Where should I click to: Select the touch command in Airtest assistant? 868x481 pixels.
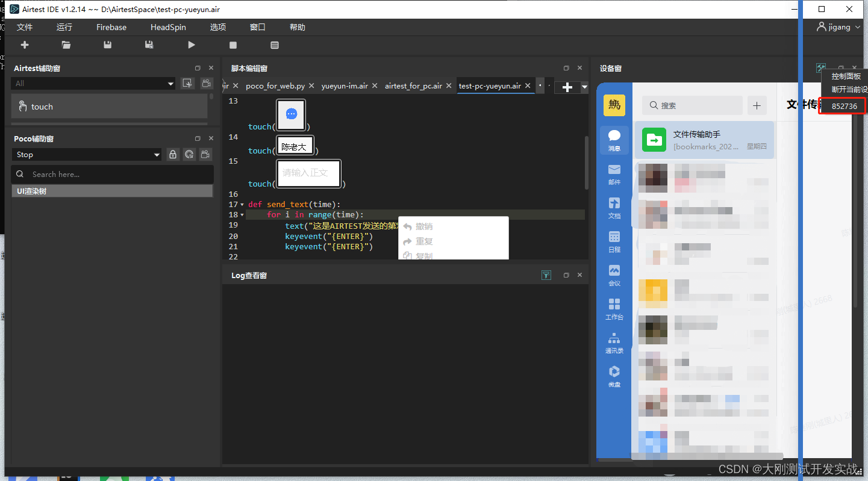pyautogui.click(x=110, y=107)
